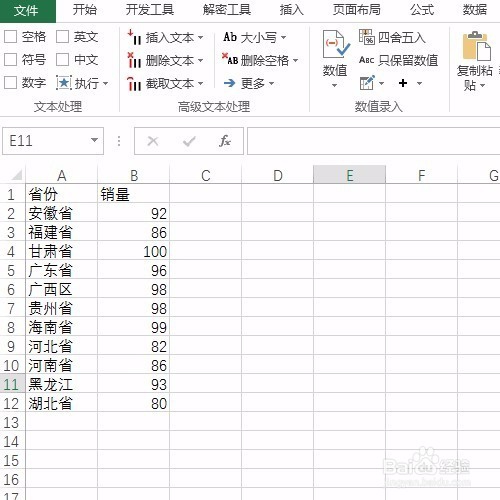
Task: Click the pencil edit icon in 数值录入
Action: [367, 83]
